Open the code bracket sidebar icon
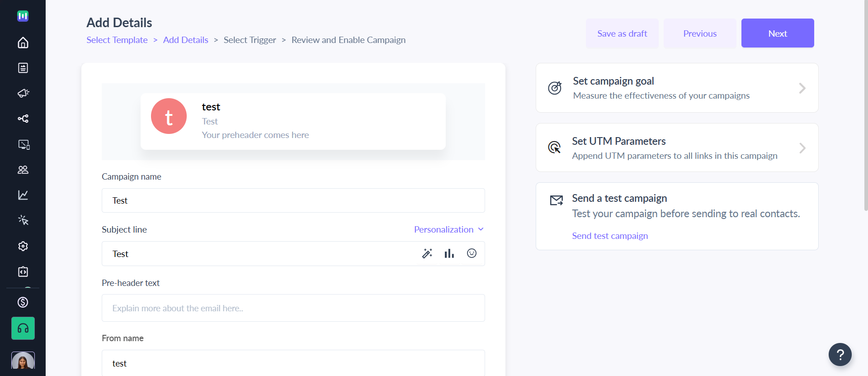Screen dimensions: 868x376 coord(23,271)
